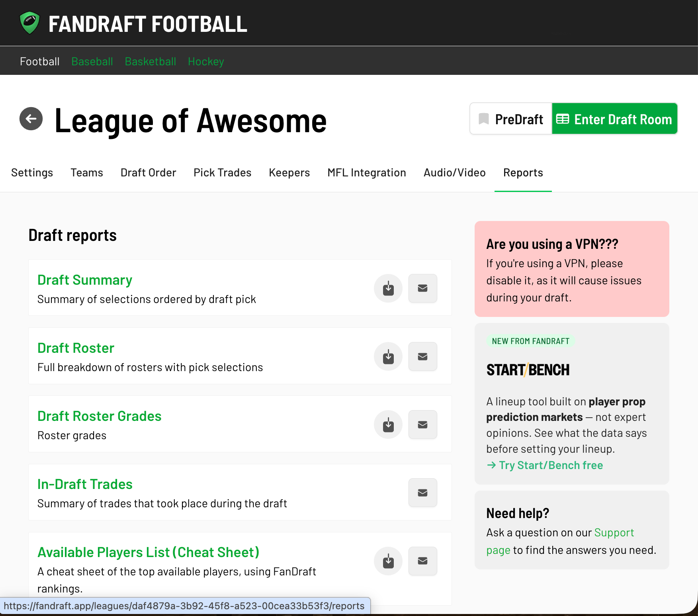Click the NEW FROM FANDRAFT badge

531,341
